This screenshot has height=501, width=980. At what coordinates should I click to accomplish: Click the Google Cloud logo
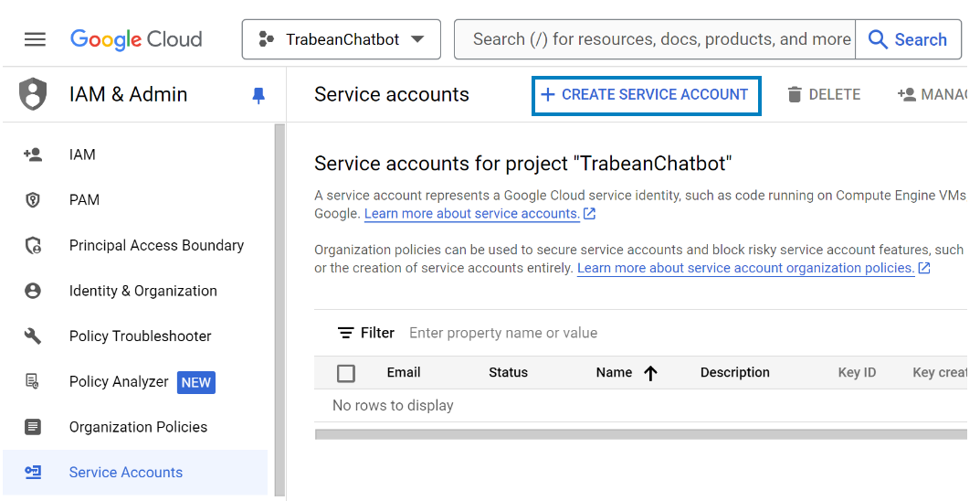[x=136, y=39]
